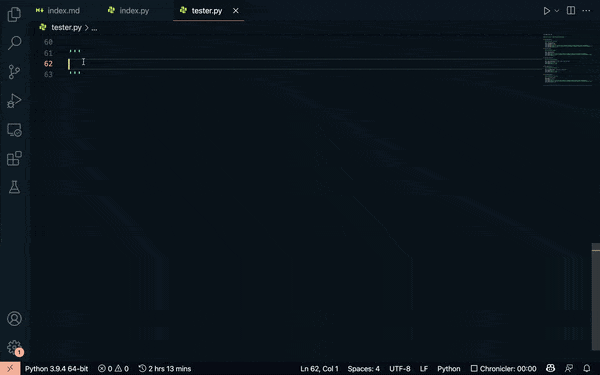
Task: Select the Python 3.9.4 64-bit interpreter
Action: coord(56,368)
